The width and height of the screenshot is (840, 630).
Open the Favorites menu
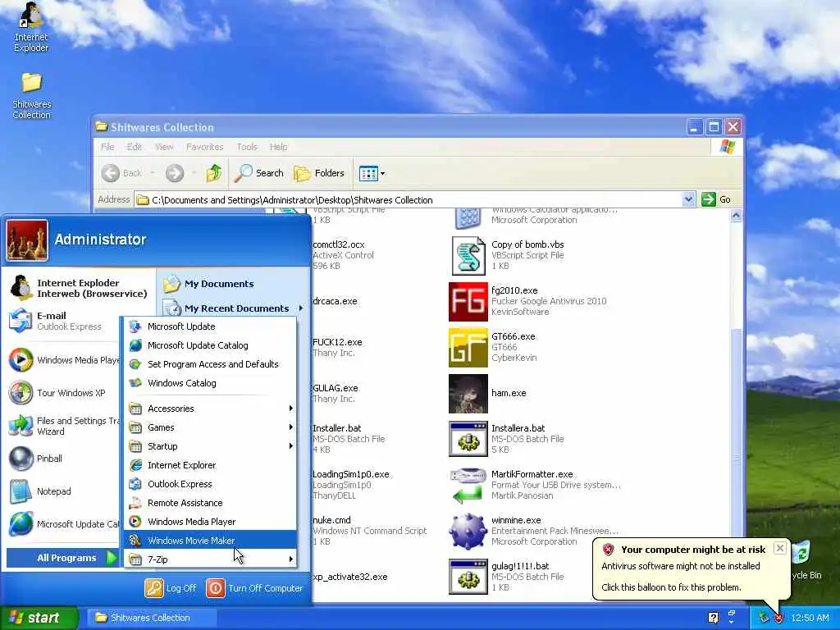click(x=204, y=147)
